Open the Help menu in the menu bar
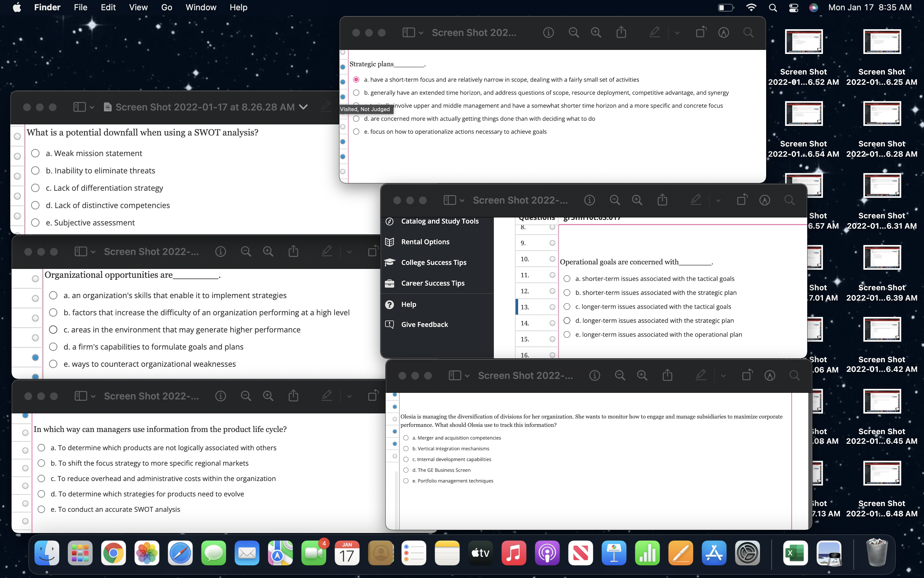This screenshot has width=924, height=578. 238,7
